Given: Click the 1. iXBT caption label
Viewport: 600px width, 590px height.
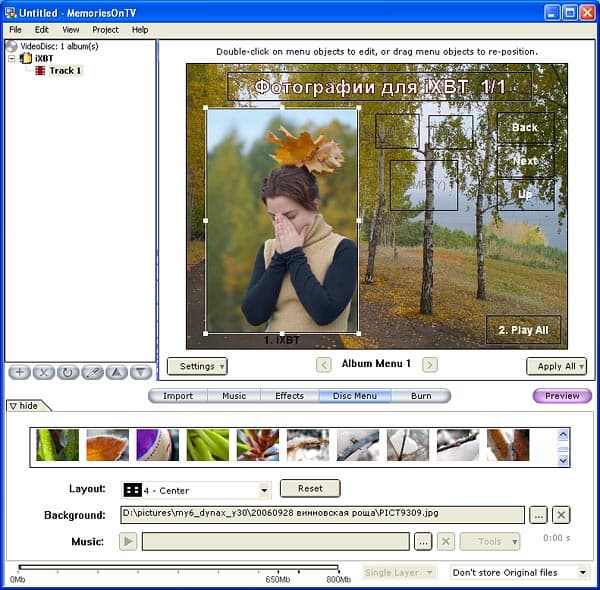Looking at the screenshot, I should tap(282, 340).
